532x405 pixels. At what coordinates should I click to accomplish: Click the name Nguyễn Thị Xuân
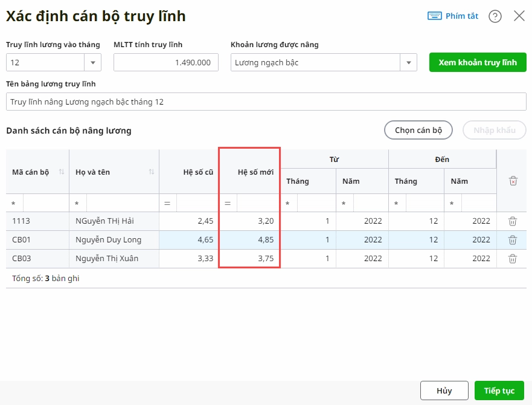point(107,258)
